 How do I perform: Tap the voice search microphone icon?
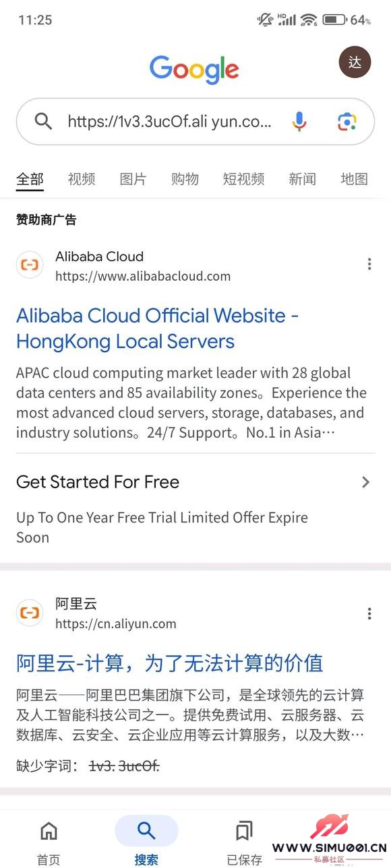point(299,121)
